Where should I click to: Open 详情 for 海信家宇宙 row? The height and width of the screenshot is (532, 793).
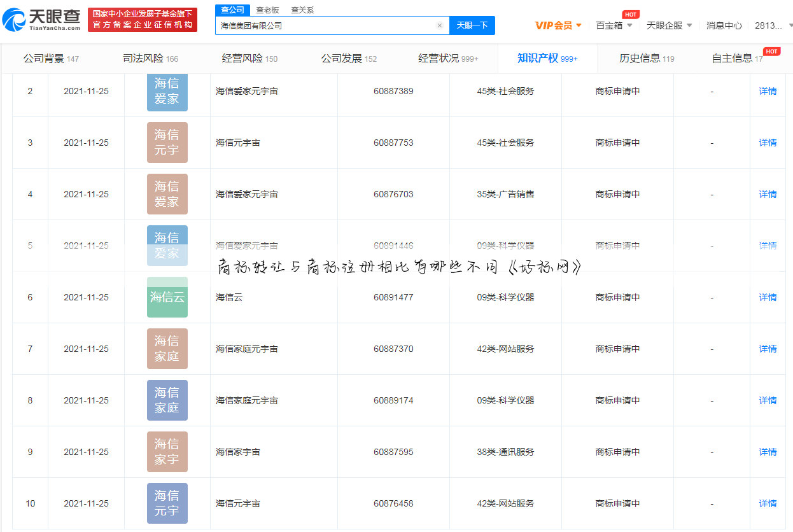767,452
